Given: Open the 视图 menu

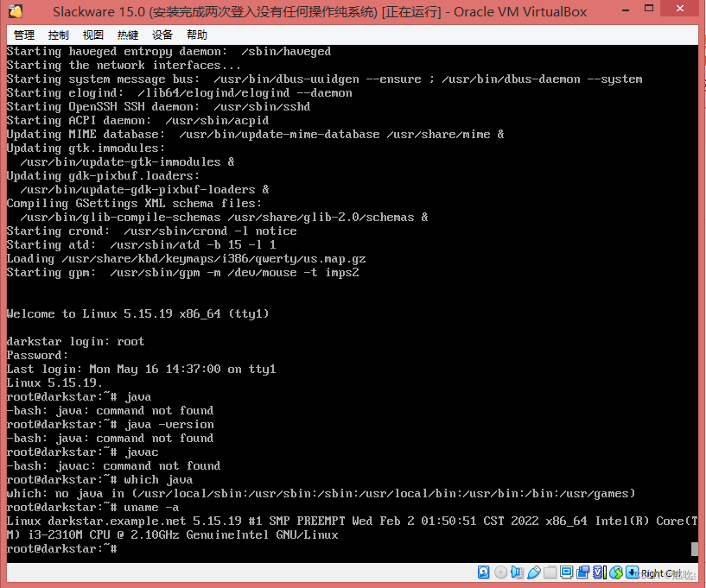Looking at the screenshot, I should (x=92, y=35).
